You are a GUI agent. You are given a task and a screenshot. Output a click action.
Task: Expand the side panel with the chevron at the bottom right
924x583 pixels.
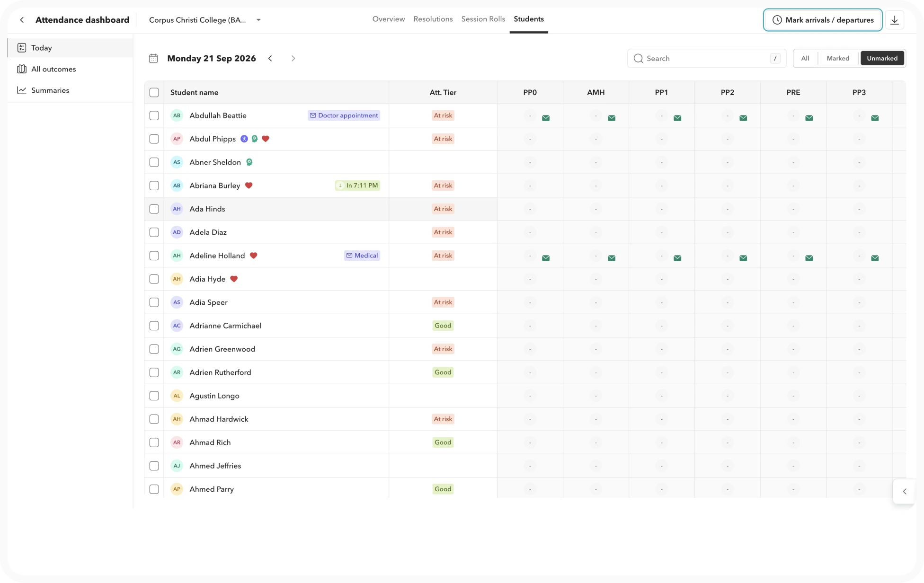[904, 491]
